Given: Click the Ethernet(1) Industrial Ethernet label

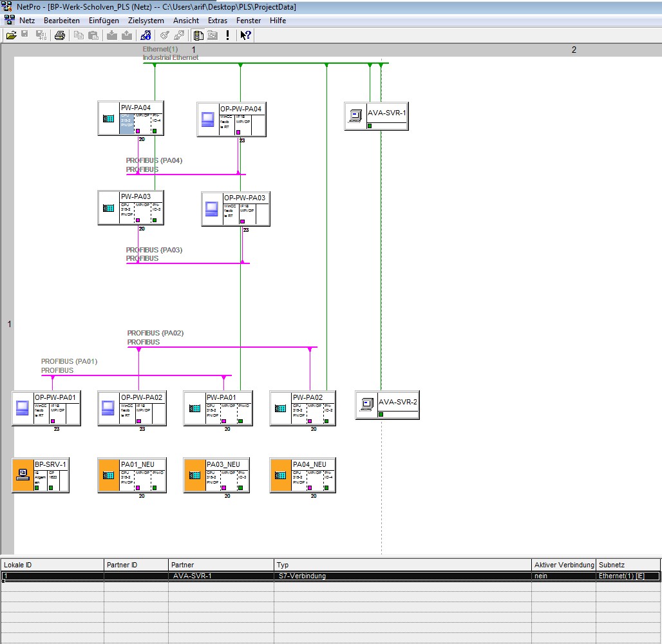Looking at the screenshot, I should click(x=170, y=53).
